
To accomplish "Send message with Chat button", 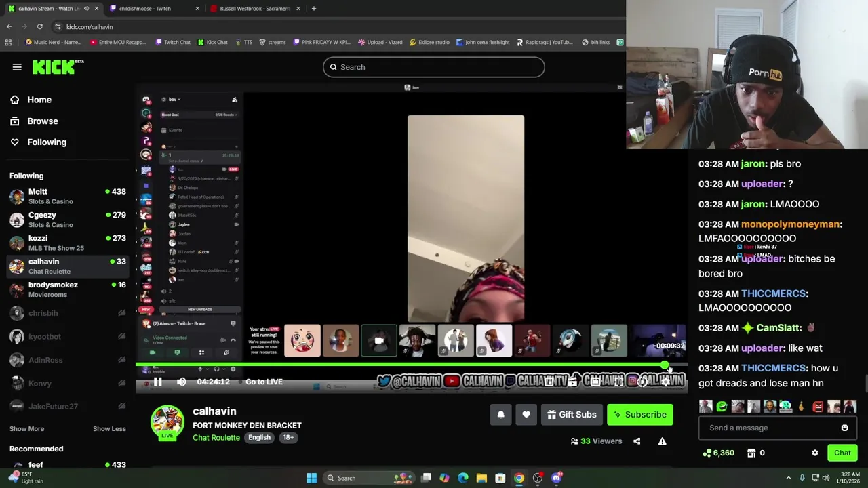I will pyautogui.click(x=842, y=453).
